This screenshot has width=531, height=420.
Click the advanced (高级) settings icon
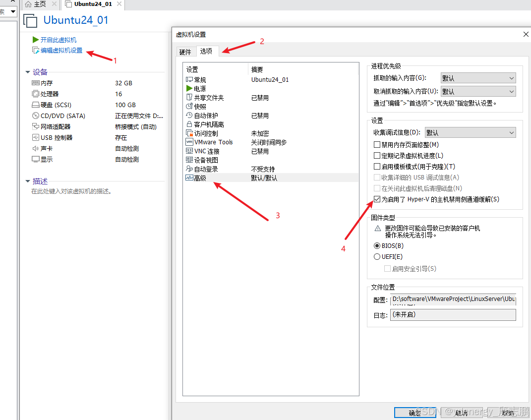(x=189, y=178)
